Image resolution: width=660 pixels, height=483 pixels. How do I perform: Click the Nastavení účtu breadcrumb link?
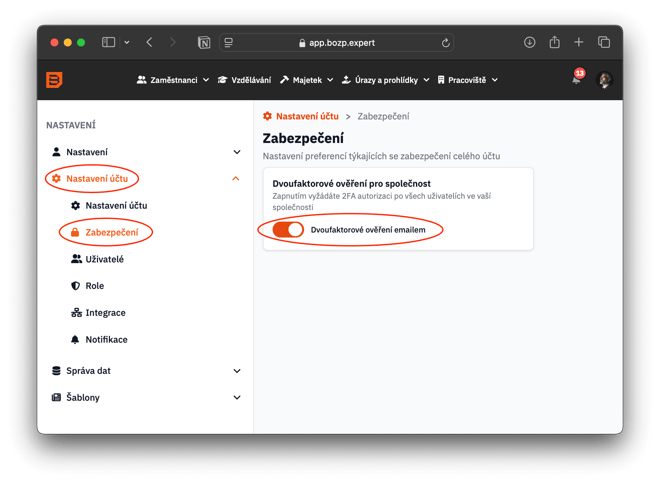click(306, 117)
